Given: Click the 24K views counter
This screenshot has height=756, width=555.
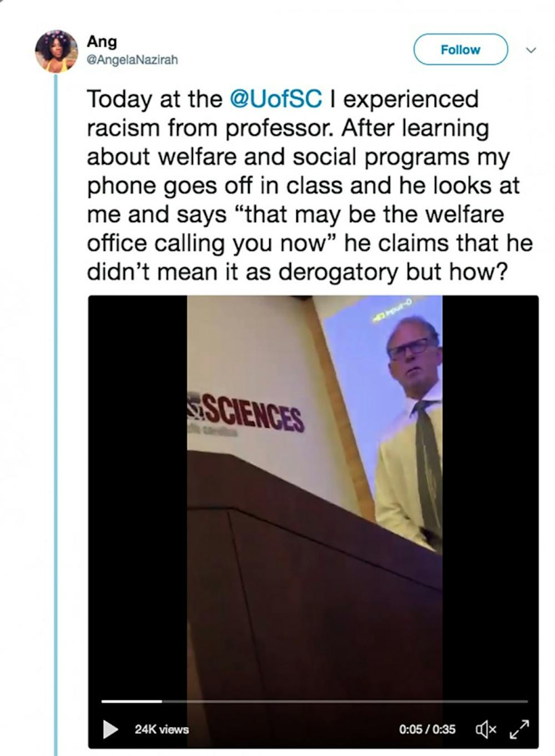Looking at the screenshot, I should click(162, 729).
